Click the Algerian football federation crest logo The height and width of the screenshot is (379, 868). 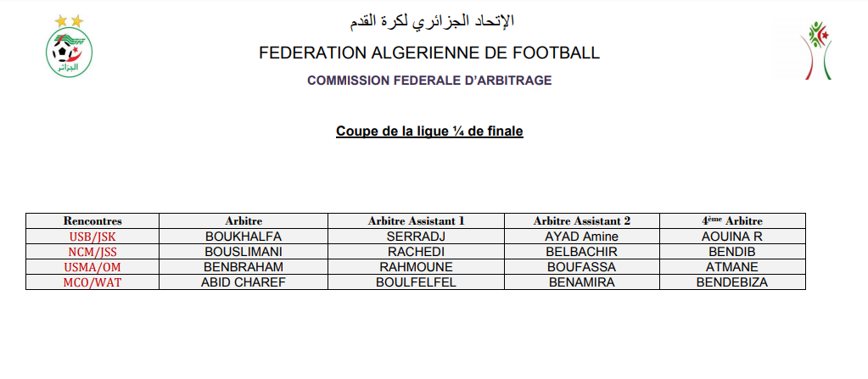click(69, 47)
